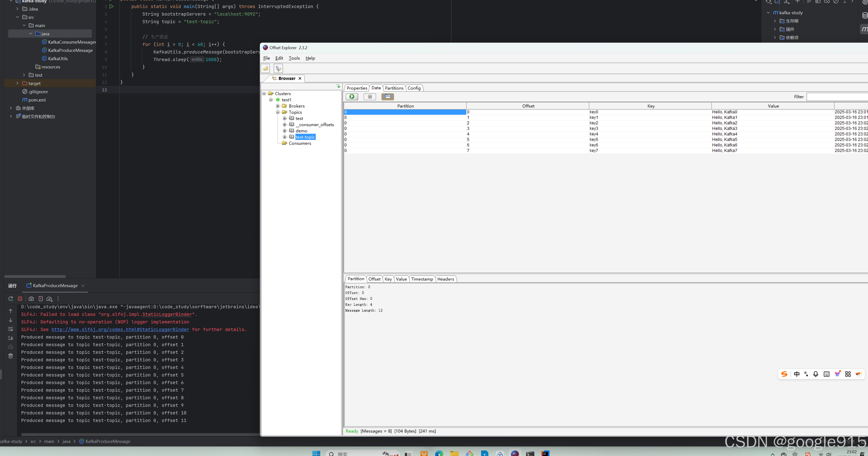Expand the demo topic node
The width and height of the screenshot is (868, 456).
(284, 131)
